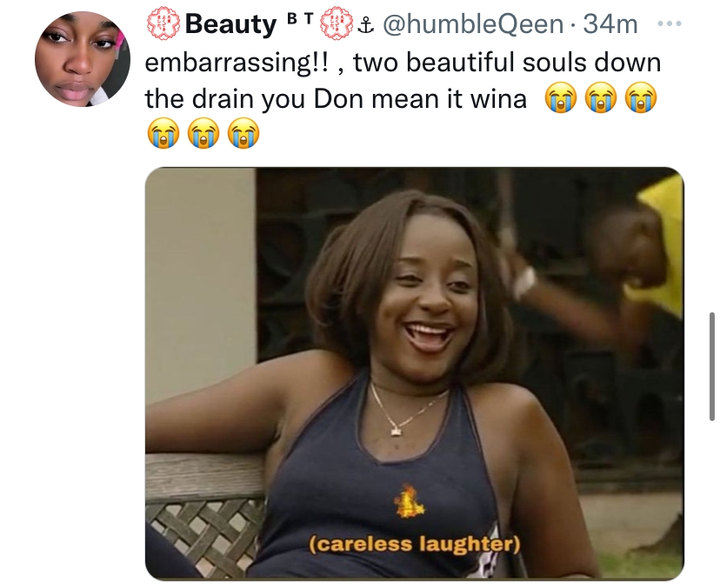
Task: Open the Beauty display name profile link
Action: click(230, 23)
